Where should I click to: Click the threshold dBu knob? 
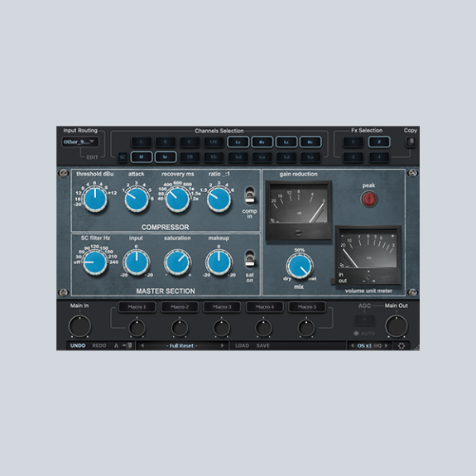point(95,200)
